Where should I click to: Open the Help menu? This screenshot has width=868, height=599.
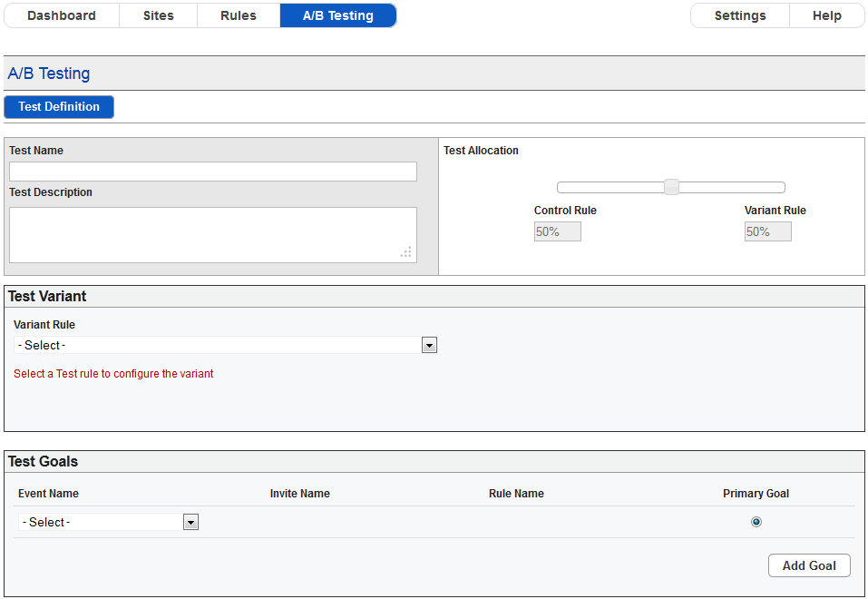pos(826,15)
